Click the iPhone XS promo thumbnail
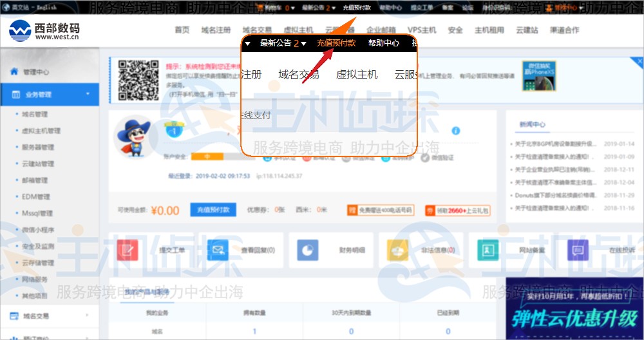The width and height of the screenshot is (644, 340). coord(539,76)
